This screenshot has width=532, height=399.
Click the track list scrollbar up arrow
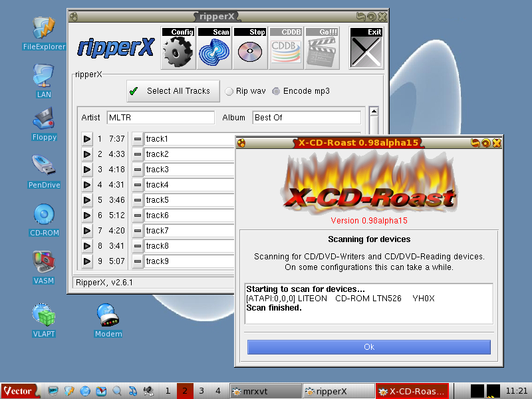click(374, 112)
